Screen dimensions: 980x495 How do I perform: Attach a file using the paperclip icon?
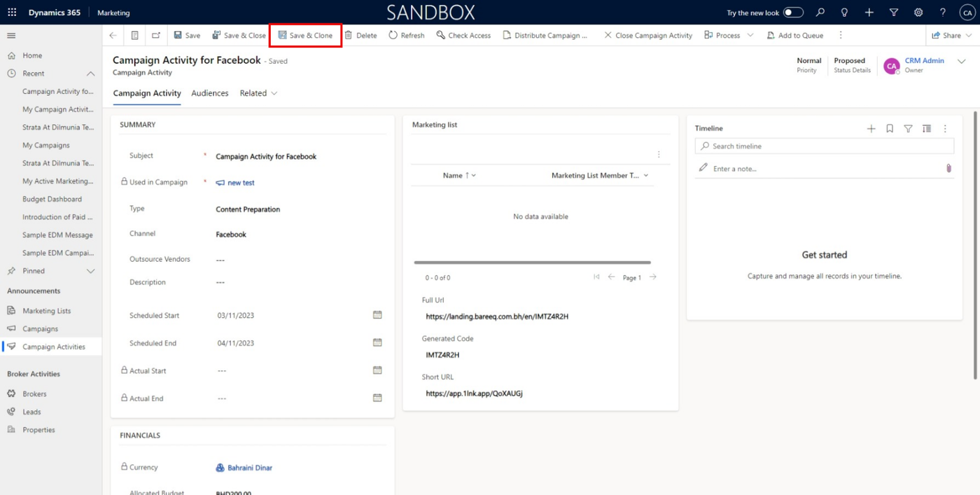[x=948, y=168]
